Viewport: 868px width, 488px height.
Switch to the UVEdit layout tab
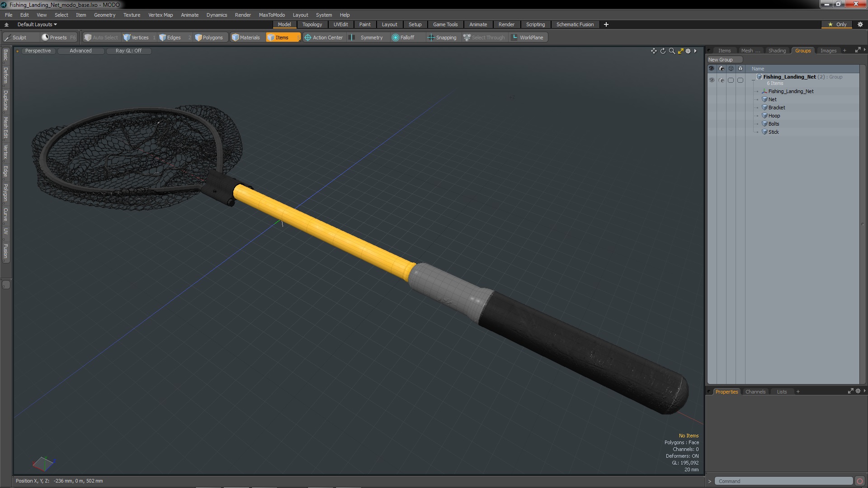[340, 24]
